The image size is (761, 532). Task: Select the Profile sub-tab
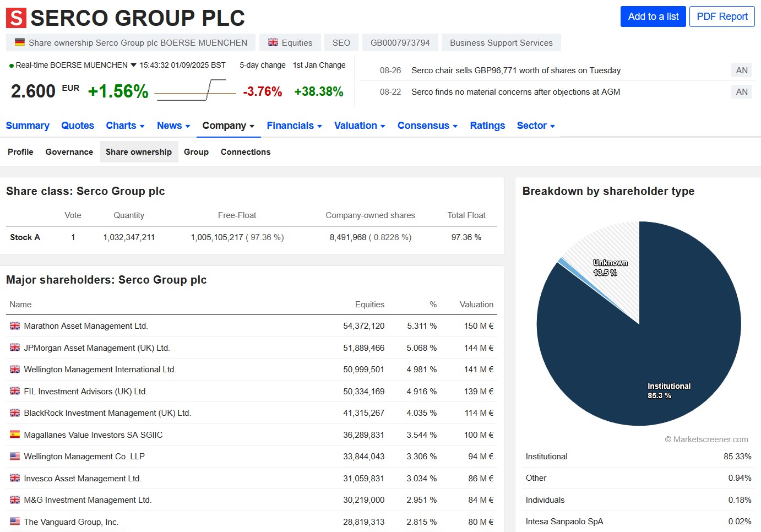pyautogui.click(x=20, y=152)
